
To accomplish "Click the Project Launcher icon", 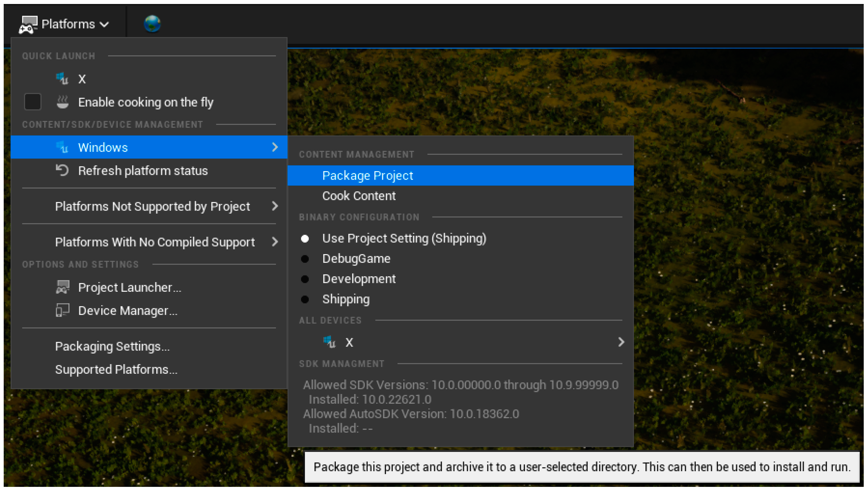I will click(x=62, y=287).
